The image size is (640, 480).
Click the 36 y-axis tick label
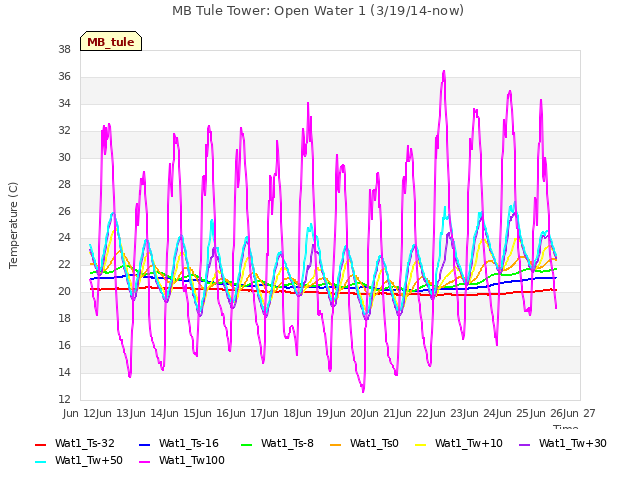64,76
